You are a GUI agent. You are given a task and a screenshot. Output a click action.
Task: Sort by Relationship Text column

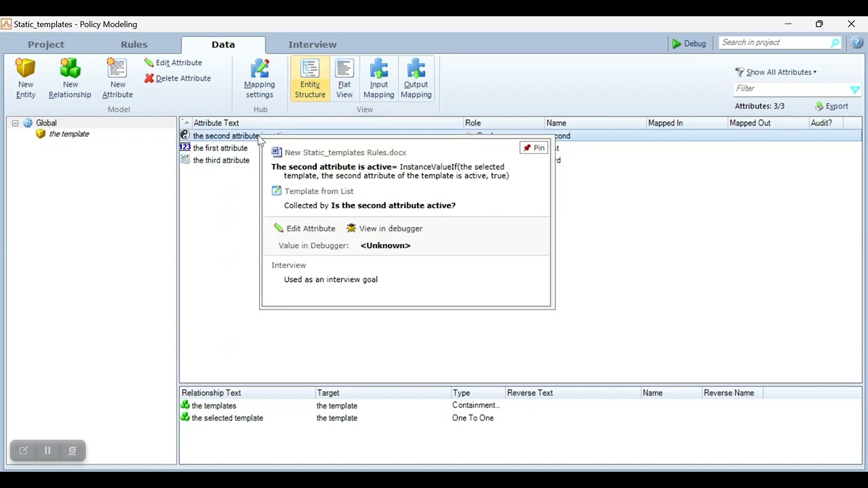(248, 393)
